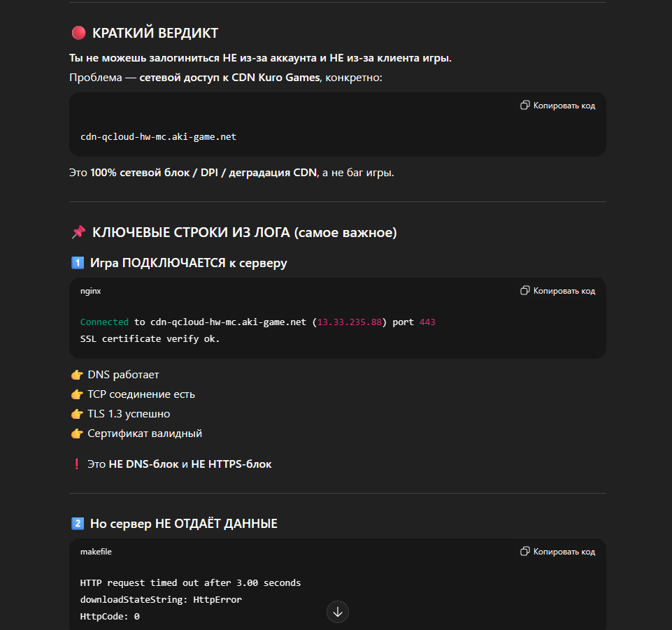The height and width of the screenshot is (630, 672).
Task: Click the red exclamation mark emoji
Action: (76, 464)
